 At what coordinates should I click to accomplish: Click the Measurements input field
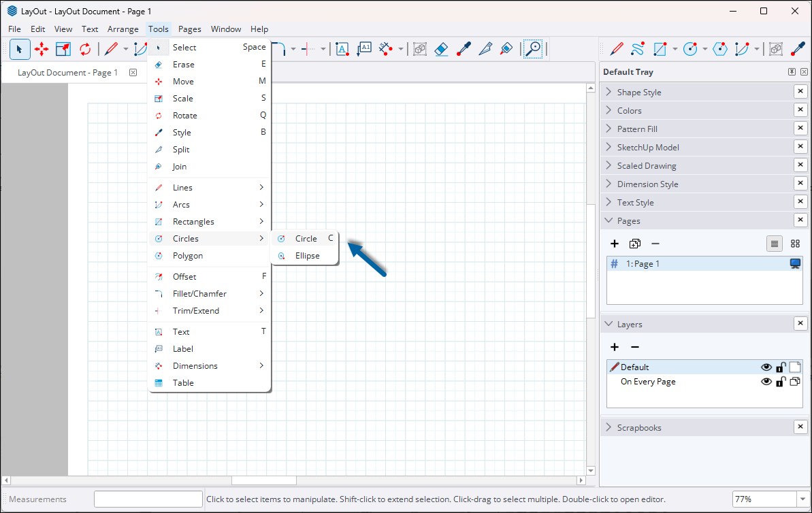pos(148,499)
